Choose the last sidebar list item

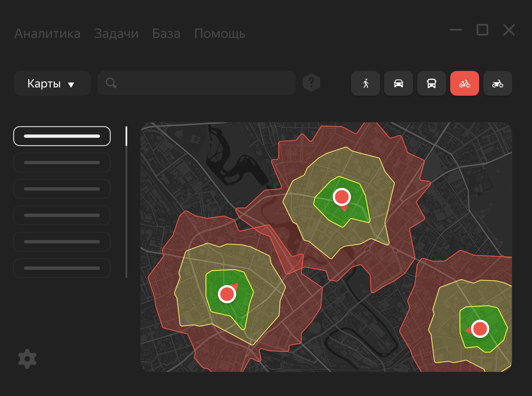coord(62,268)
